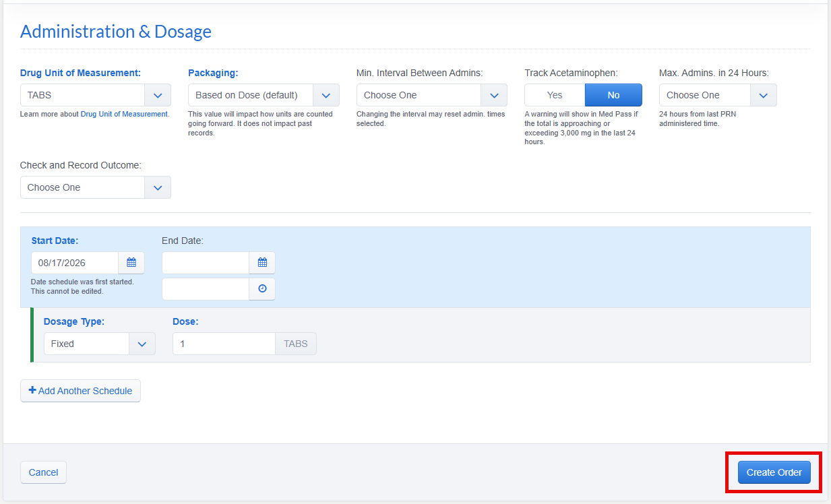Image resolution: width=831 pixels, height=504 pixels.
Task: Add Another Schedule
Action: [80, 391]
